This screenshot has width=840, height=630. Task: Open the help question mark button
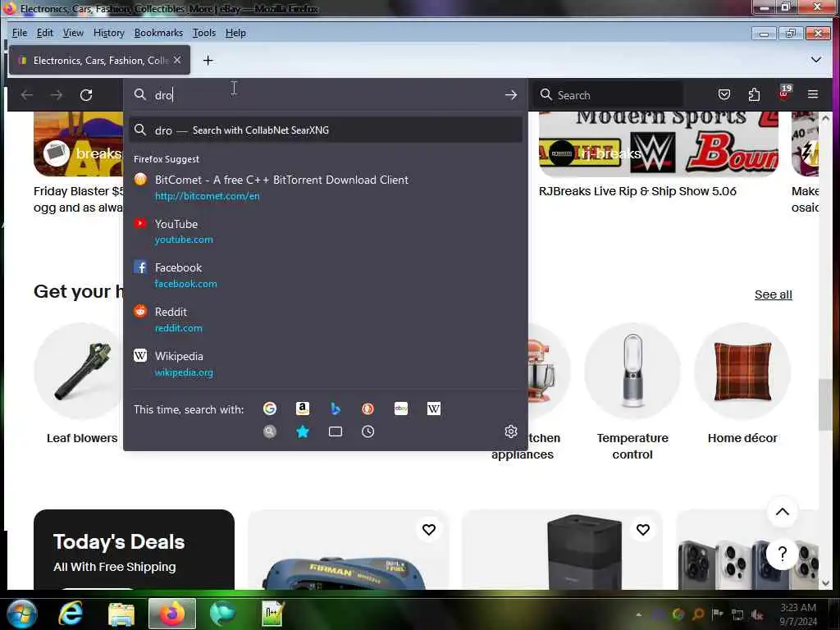click(x=782, y=554)
